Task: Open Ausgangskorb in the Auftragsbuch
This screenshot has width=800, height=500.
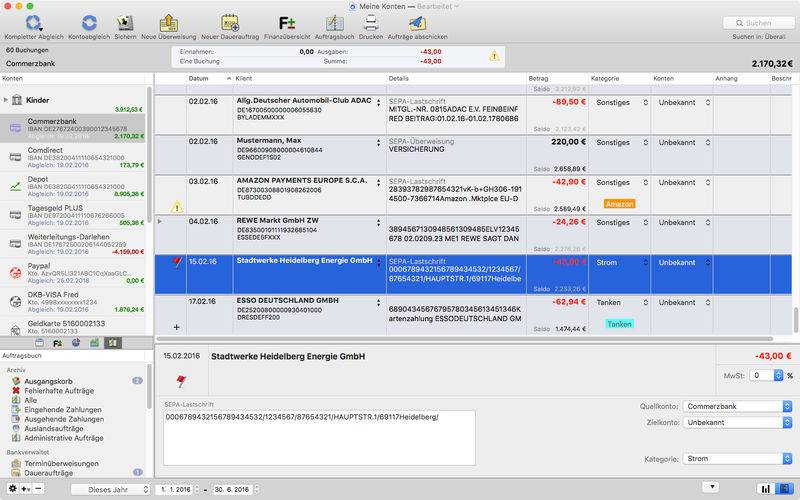Action: (48, 381)
